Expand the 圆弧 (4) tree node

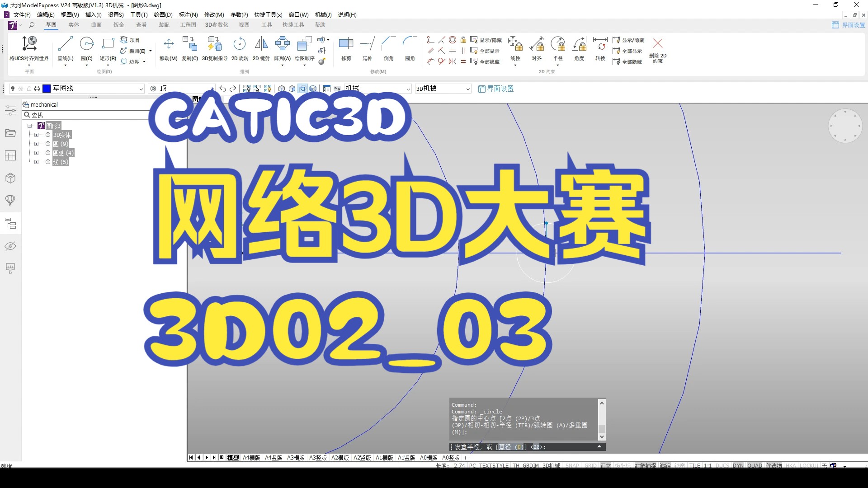tap(37, 153)
